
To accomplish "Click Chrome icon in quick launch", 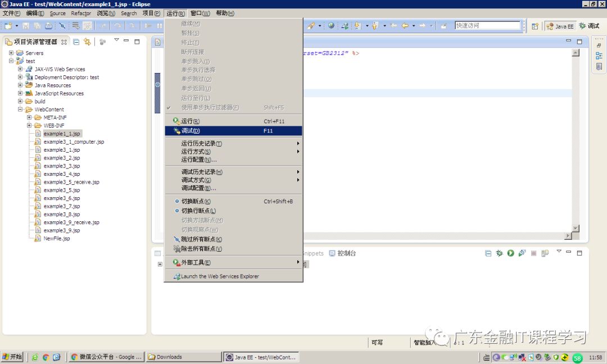I will pyautogui.click(x=46, y=357).
